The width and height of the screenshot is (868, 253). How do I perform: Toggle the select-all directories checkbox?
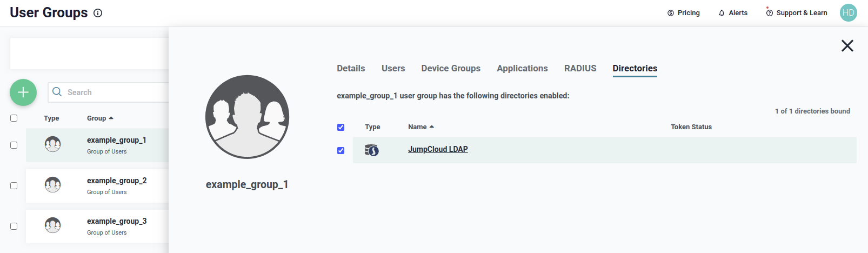pos(340,127)
